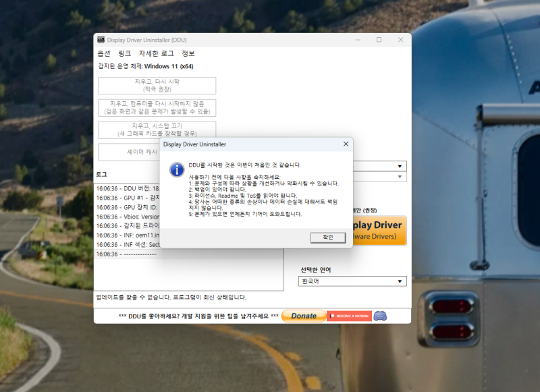Click the DDU app icon in title bar
This screenshot has width=540, height=392.
click(x=101, y=40)
